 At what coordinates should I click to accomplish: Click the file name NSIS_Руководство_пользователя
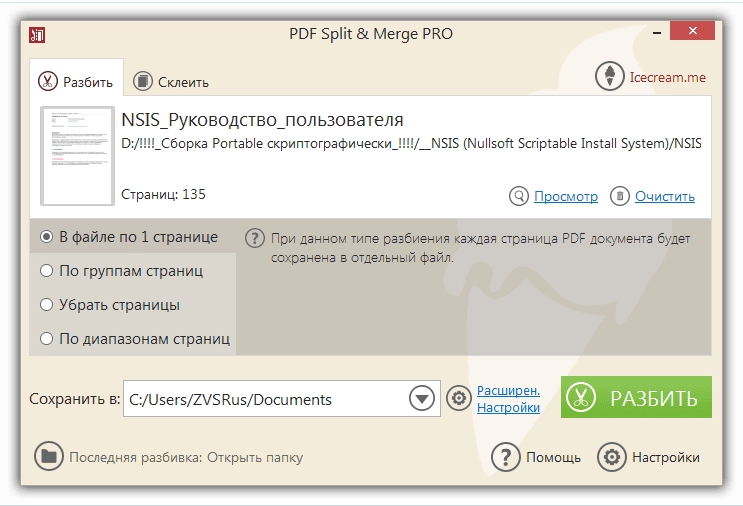262,120
